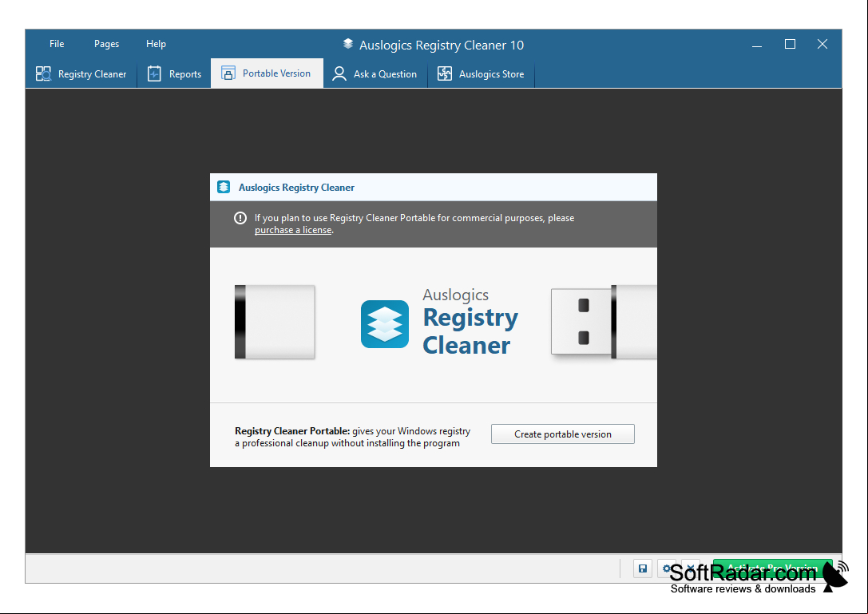Switch to the Reports tab
This screenshot has width=868, height=614.
tap(174, 73)
